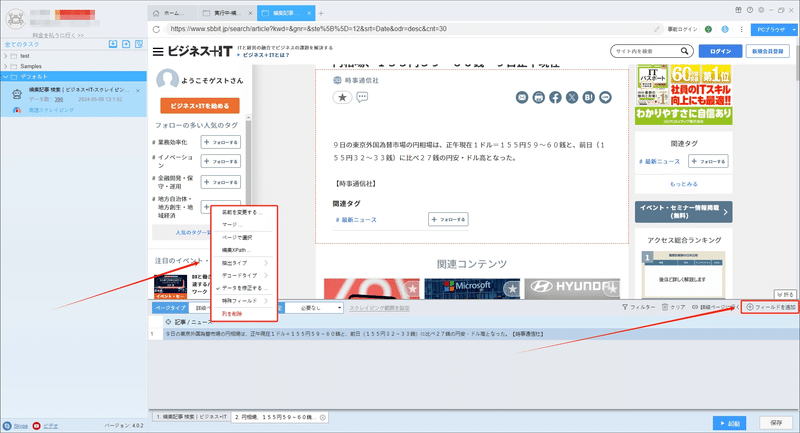The width and height of the screenshot is (800, 433).
Task: Click the 新規会員登録 button
Action: pos(768,51)
